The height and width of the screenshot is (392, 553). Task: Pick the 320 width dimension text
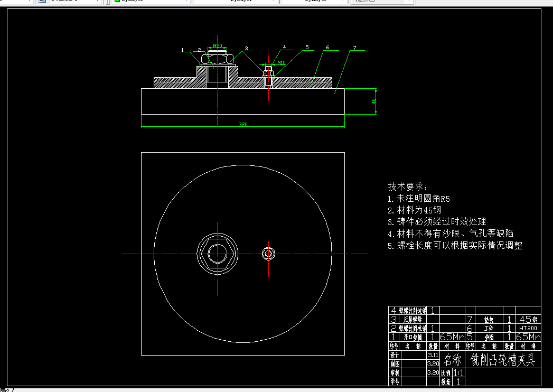tap(243, 124)
